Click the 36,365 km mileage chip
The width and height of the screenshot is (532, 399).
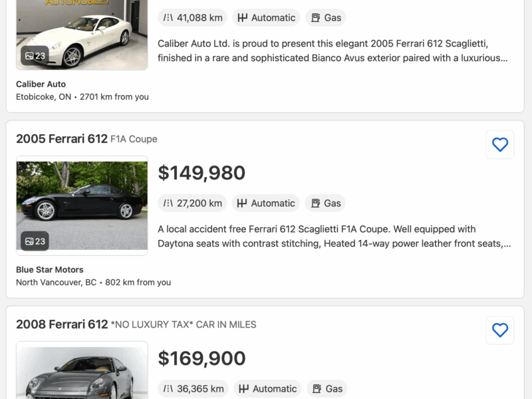[x=193, y=389]
